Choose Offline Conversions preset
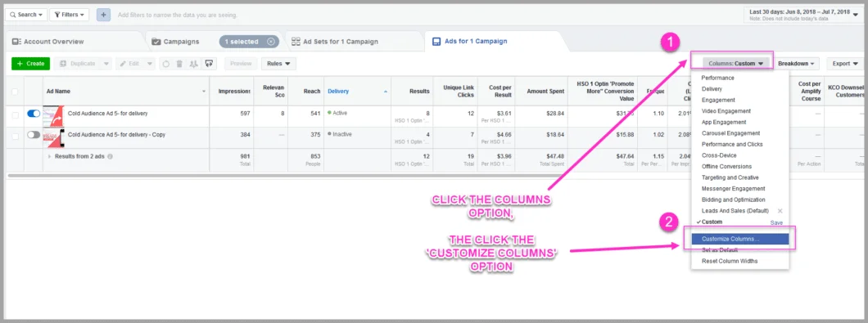This screenshot has width=868, height=323. [x=726, y=167]
